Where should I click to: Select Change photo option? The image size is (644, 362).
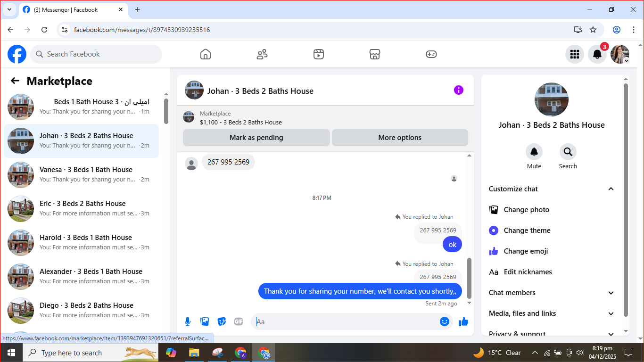(x=552, y=210)
